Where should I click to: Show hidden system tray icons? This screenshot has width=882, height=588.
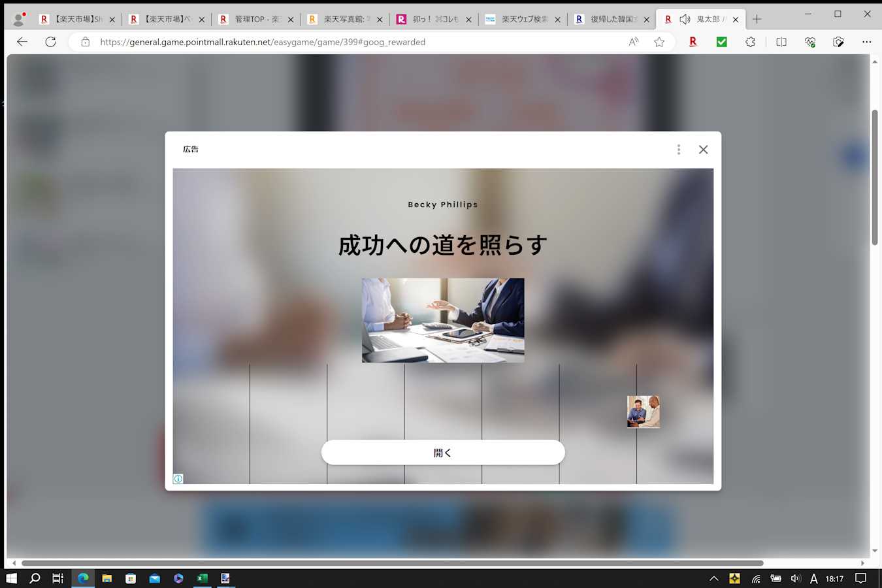(x=714, y=578)
